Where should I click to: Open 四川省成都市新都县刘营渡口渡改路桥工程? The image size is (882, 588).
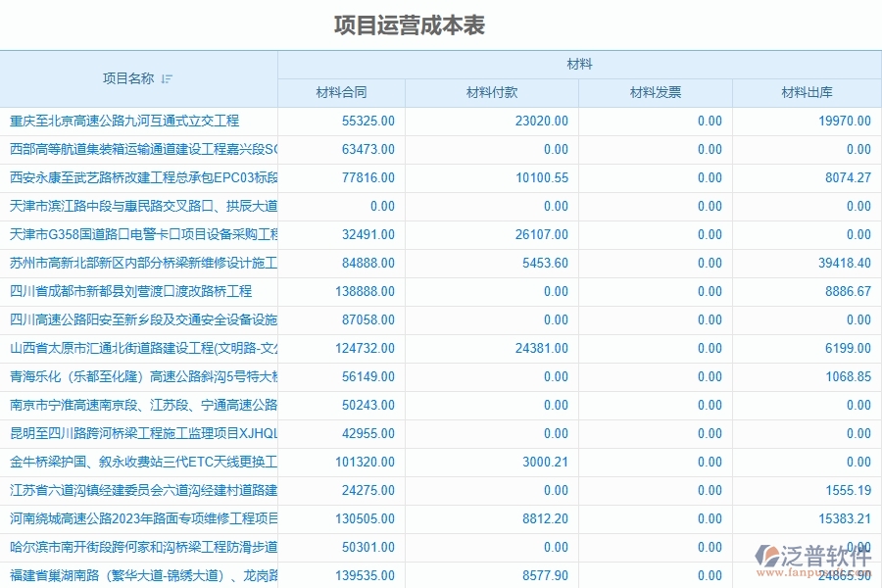coord(132,291)
